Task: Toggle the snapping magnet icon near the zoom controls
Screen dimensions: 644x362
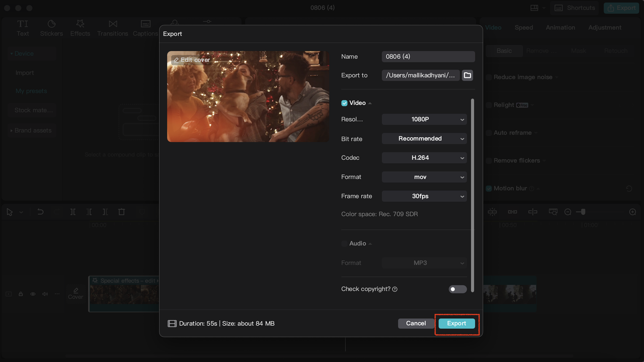Action: pyautogui.click(x=492, y=212)
